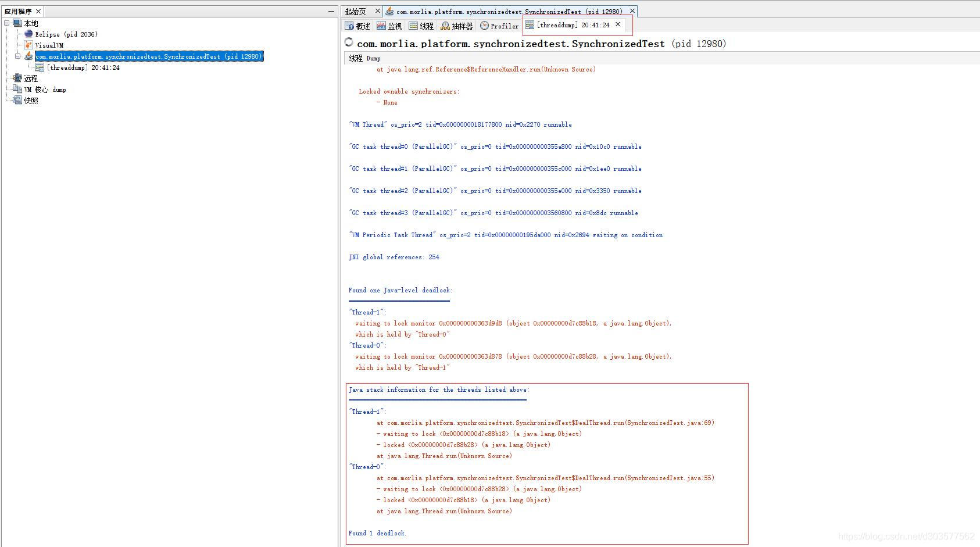980x547 pixels.
Task: Click "which is held by "Thread-0"" line
Action: click(x=403, y=334)
